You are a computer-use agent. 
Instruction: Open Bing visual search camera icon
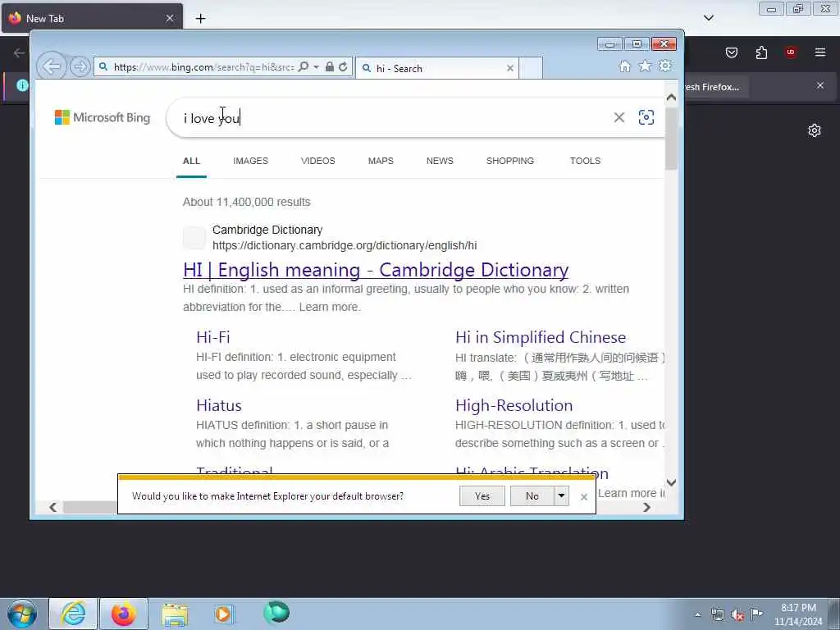tap(646, 117)
